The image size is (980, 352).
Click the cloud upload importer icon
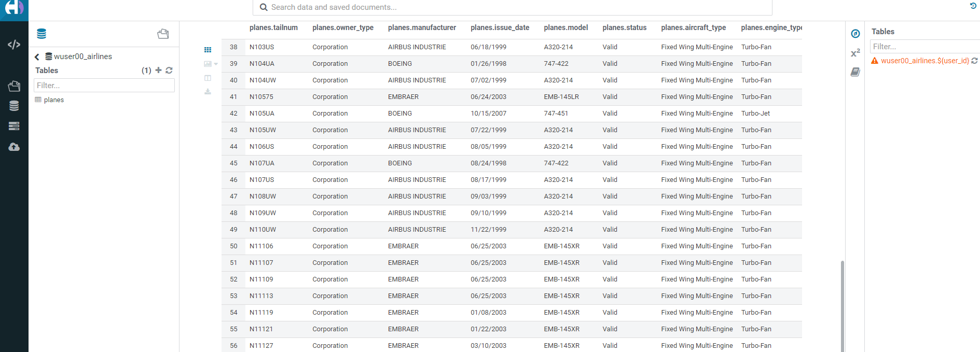14,147
